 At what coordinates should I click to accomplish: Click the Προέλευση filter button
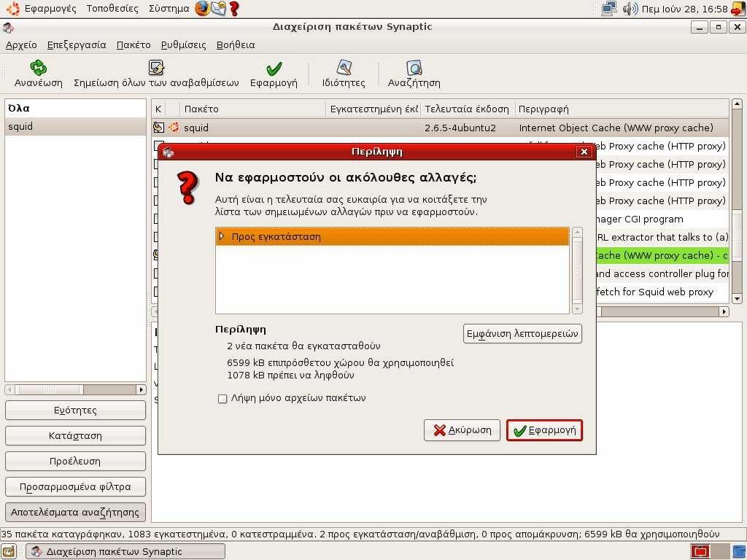click(75, 461)
